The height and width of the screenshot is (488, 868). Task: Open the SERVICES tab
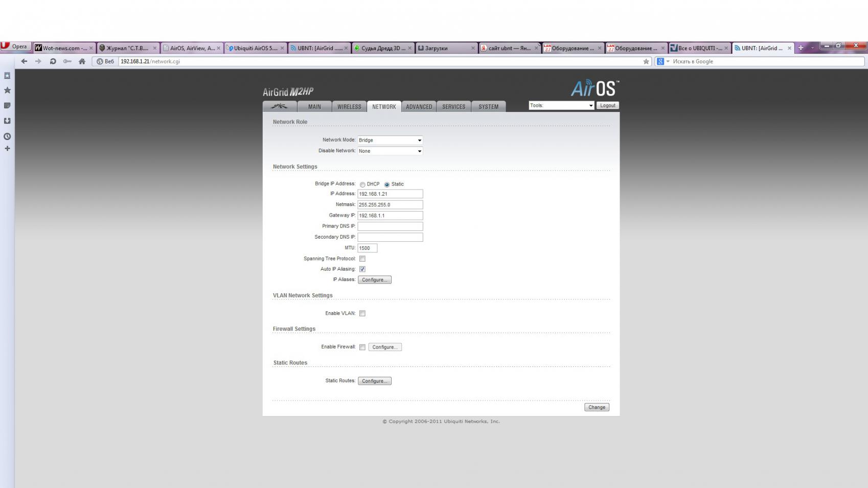coord(453,106)
